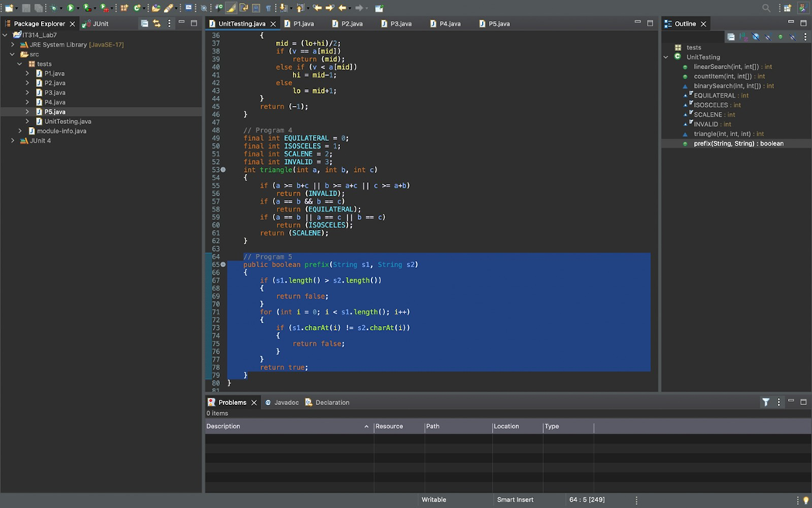The width and height of the screenshot is (812, 508).
Task: Click the Save icon in toolbar
Action: point(26,9)
